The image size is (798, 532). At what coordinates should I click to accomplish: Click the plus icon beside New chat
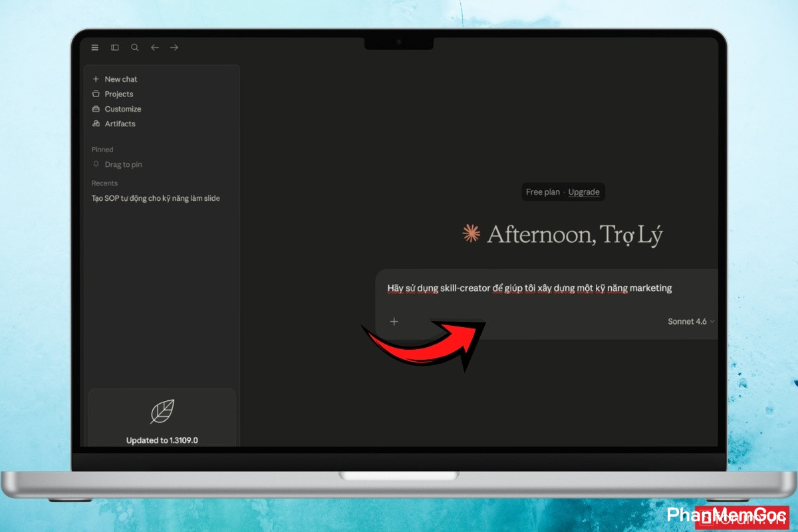coord(96,79)
